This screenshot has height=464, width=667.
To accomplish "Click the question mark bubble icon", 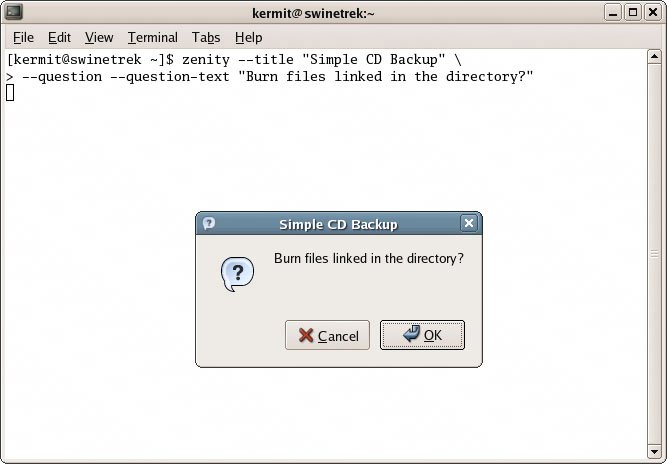I will coord(237,273).
